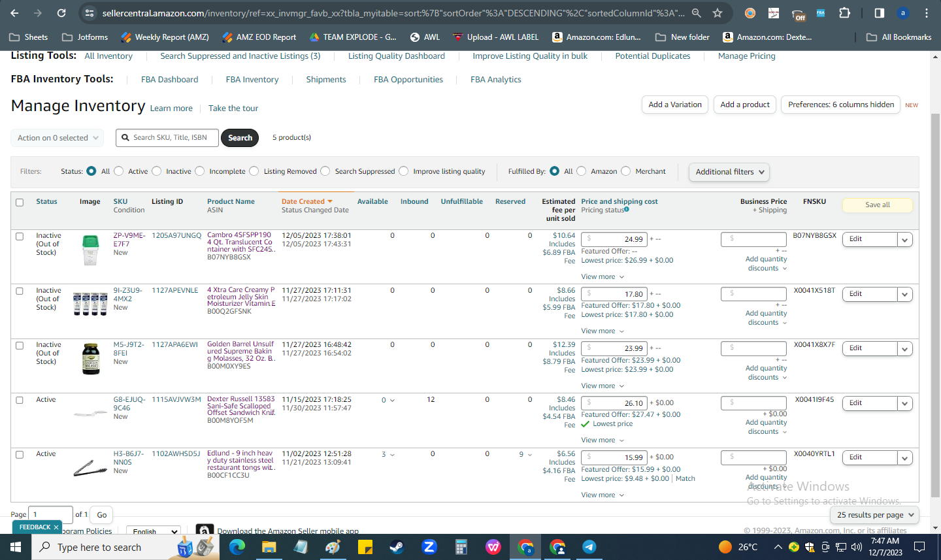Open the Potential Duplicates tab

pos(653,56)
